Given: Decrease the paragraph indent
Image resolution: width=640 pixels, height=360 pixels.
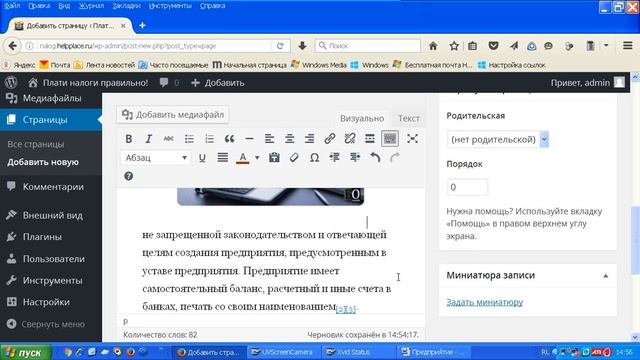Looking at the screenshot, I should click(x=335, y=158).
